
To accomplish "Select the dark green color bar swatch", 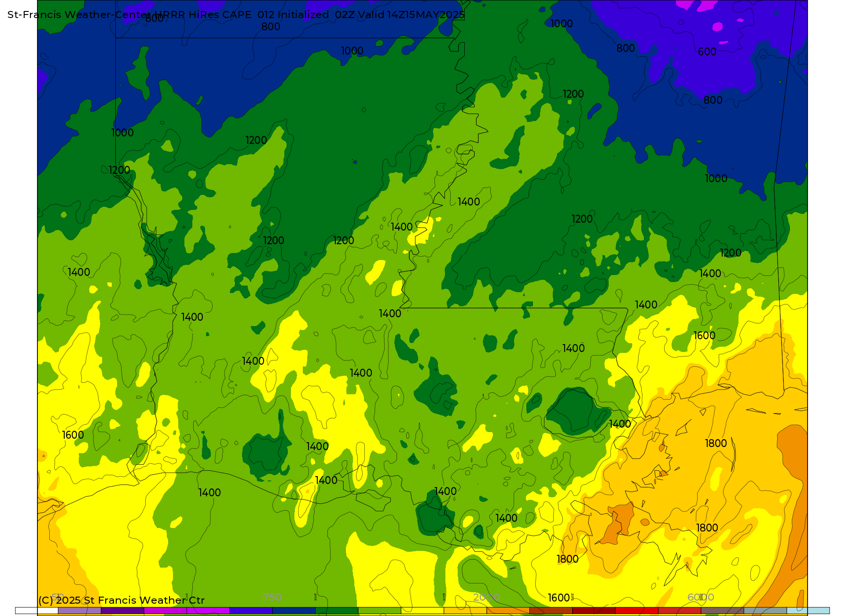I will [337, 611].
